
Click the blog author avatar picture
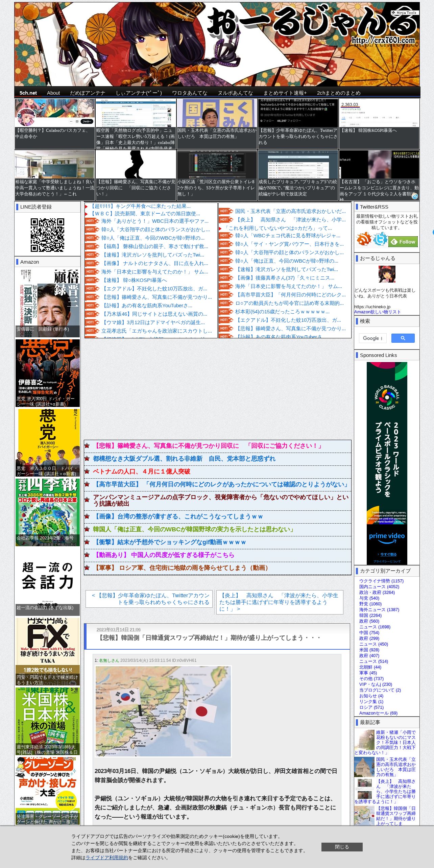pyautogui.click(x=387, y=274)
